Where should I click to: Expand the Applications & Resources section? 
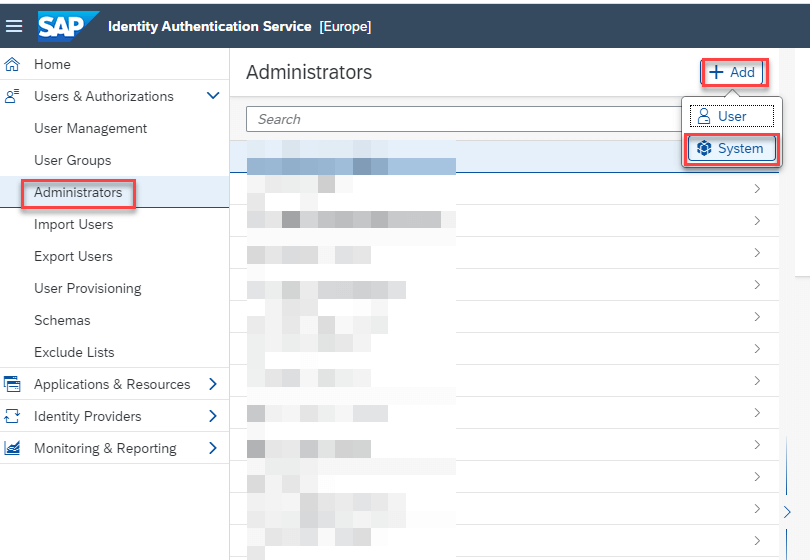pyautogui.click(x=213, y=384)
